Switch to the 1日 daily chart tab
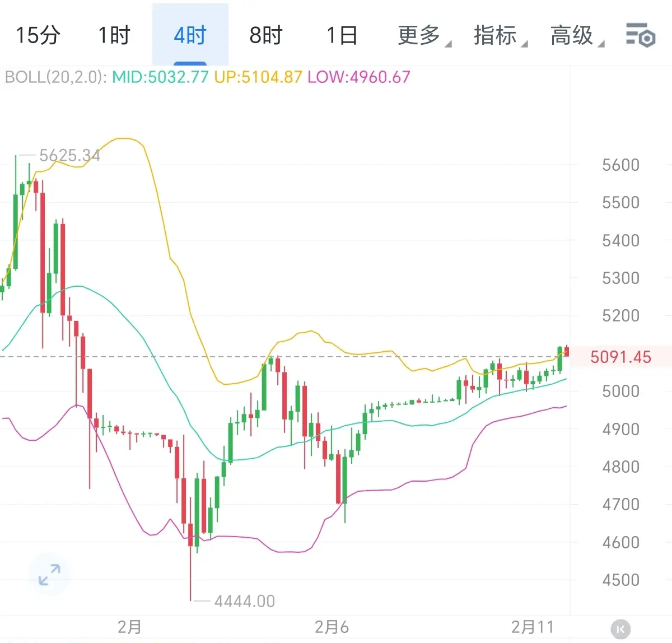672x643 pixels. point(342,35)
